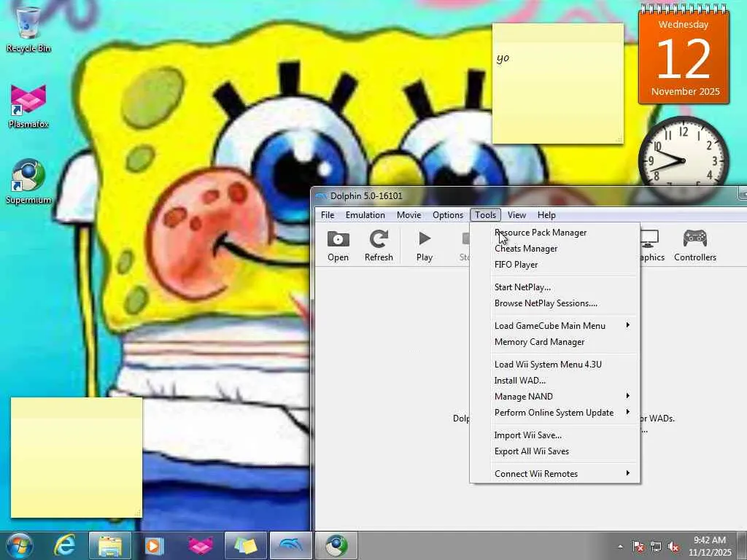The width and height of the screenshot is (747, 560).
Task: Open the Windows Start menu orb
Action: (x=19, y=545)
